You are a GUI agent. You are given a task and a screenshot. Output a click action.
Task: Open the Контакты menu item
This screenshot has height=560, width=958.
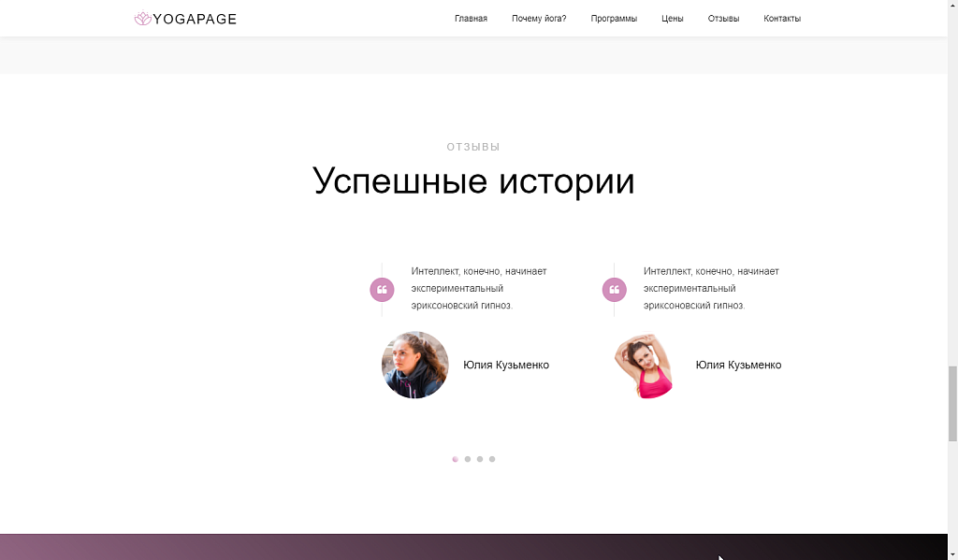click(x=782, y=18)
